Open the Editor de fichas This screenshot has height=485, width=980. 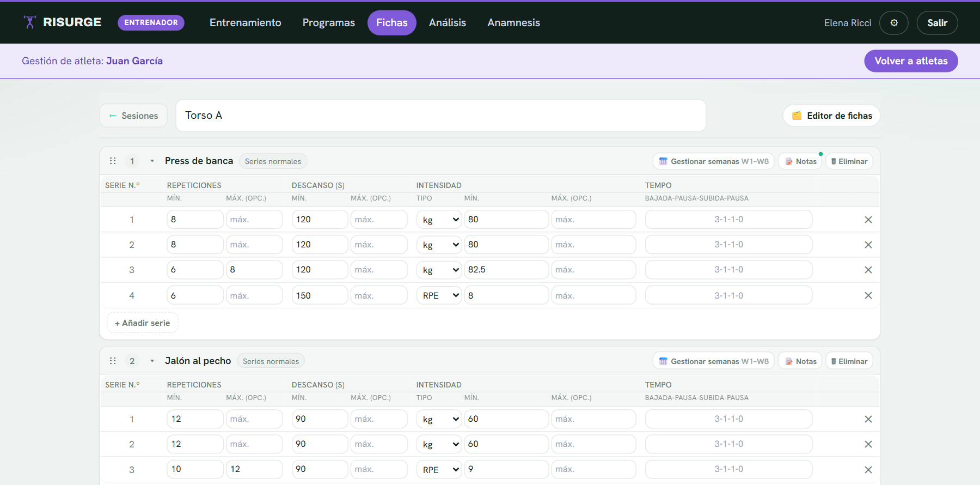click(831, 116)
